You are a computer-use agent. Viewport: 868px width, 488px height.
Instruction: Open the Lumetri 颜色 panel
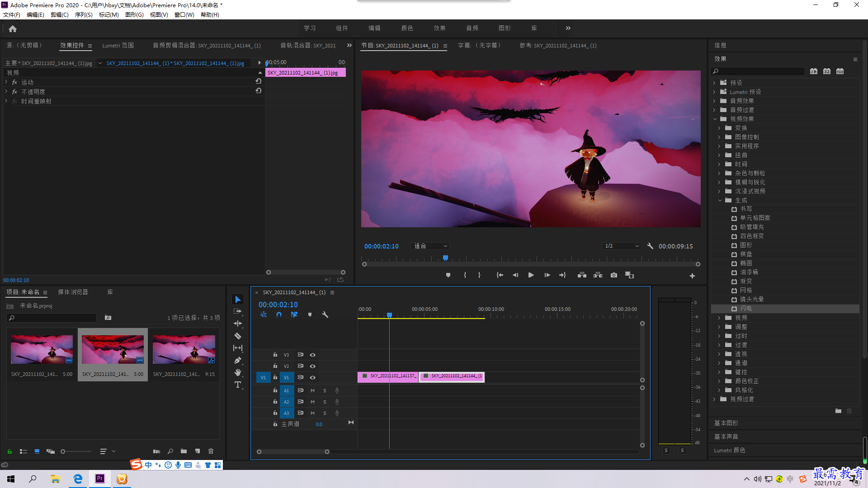[x=730, y=450]
